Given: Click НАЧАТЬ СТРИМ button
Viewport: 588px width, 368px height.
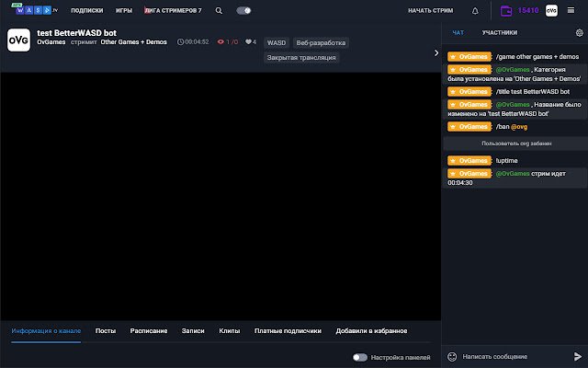Looking at the screenshot, I should pos(431,10).
